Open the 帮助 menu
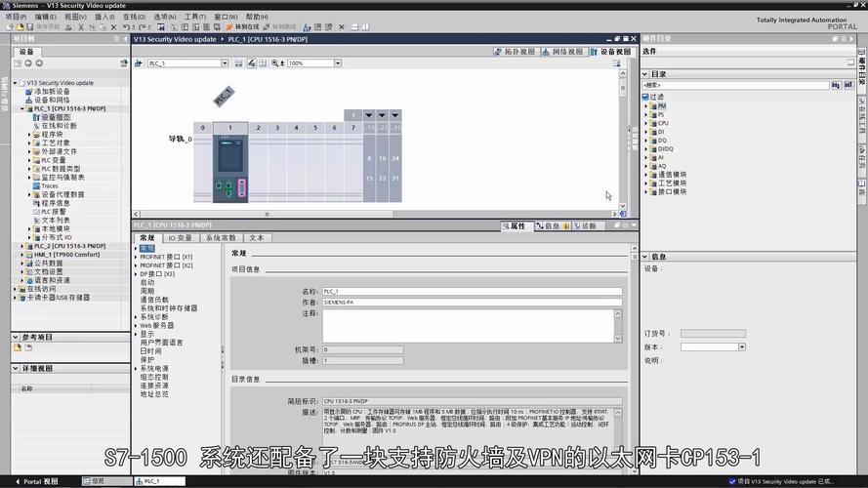Screen dimensions: 868x488 (x=257, y=17)
